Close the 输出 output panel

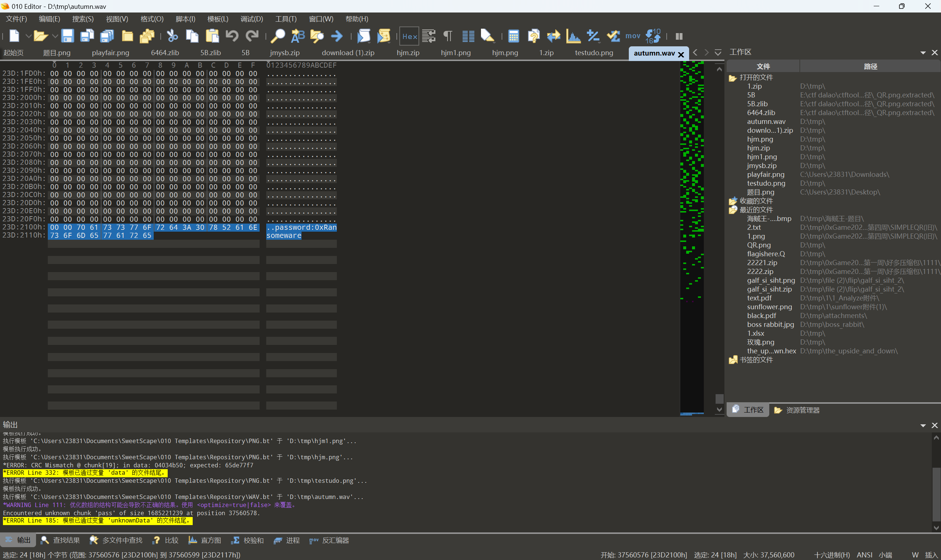935,425
